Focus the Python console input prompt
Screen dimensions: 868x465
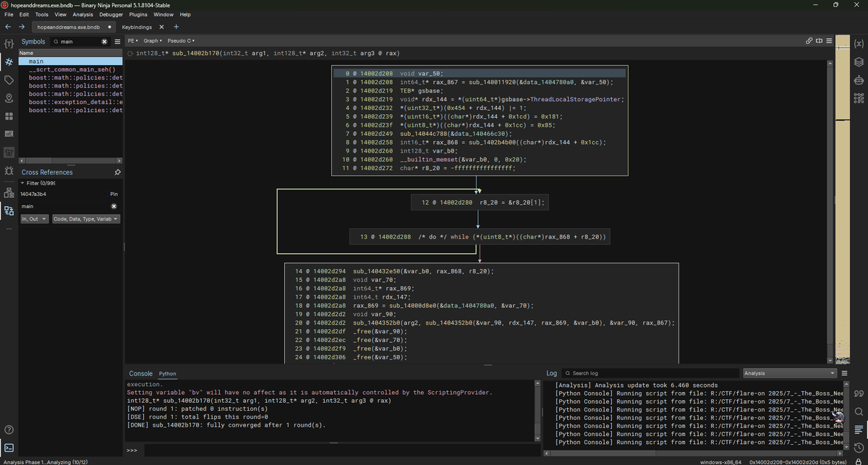[340, 451]
